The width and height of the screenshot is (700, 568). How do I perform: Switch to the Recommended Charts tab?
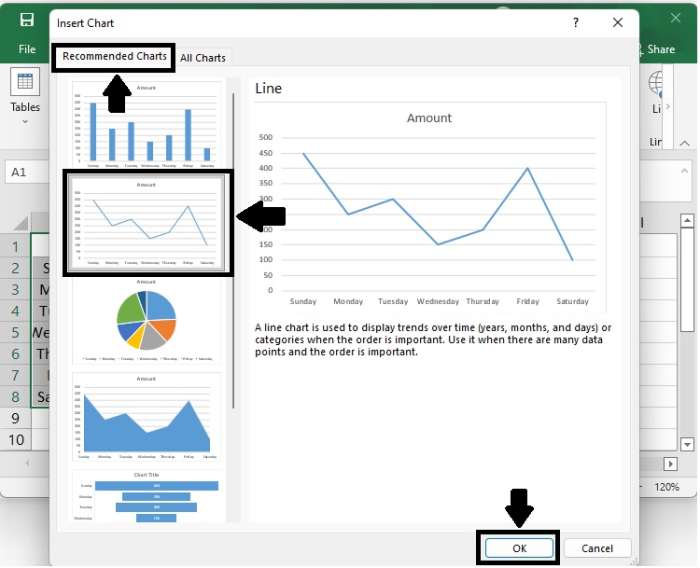(x=114, y=56)
